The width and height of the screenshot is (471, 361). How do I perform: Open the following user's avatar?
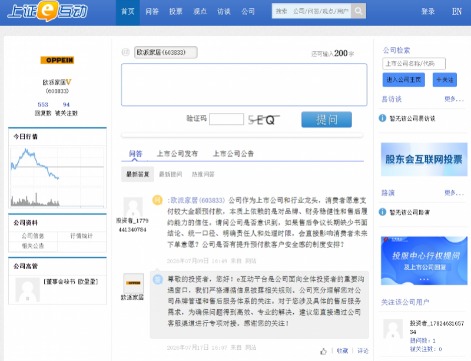pyautogui.click(x=393, y=329)
